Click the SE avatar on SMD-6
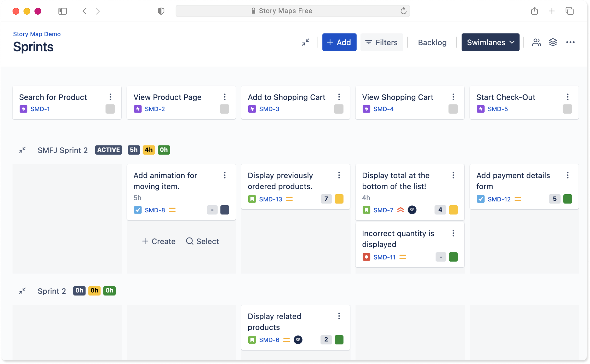590x364 pixels. click(298, 340)
